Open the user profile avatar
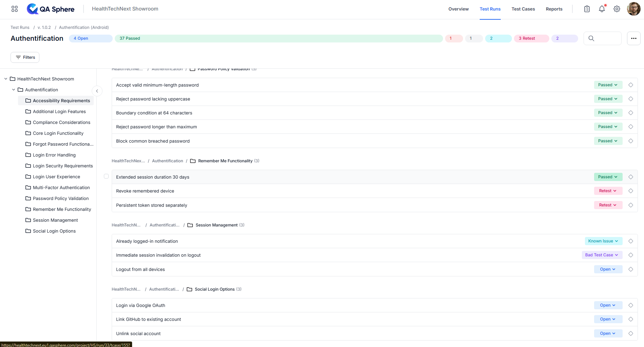This screenshot has height=347, width=644. (633, 9)
